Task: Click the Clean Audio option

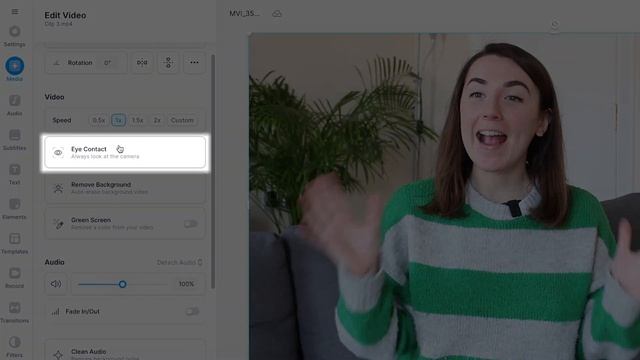Action: (125, 351)
